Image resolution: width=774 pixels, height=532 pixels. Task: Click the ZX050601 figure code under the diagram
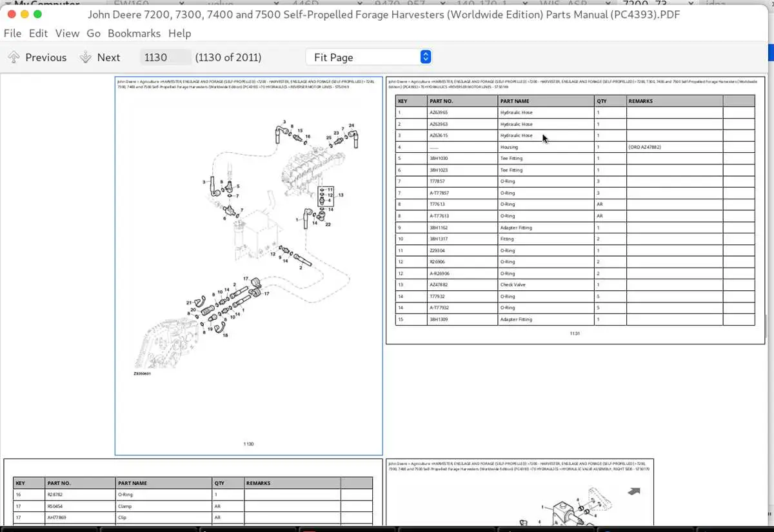coord(142,373)
